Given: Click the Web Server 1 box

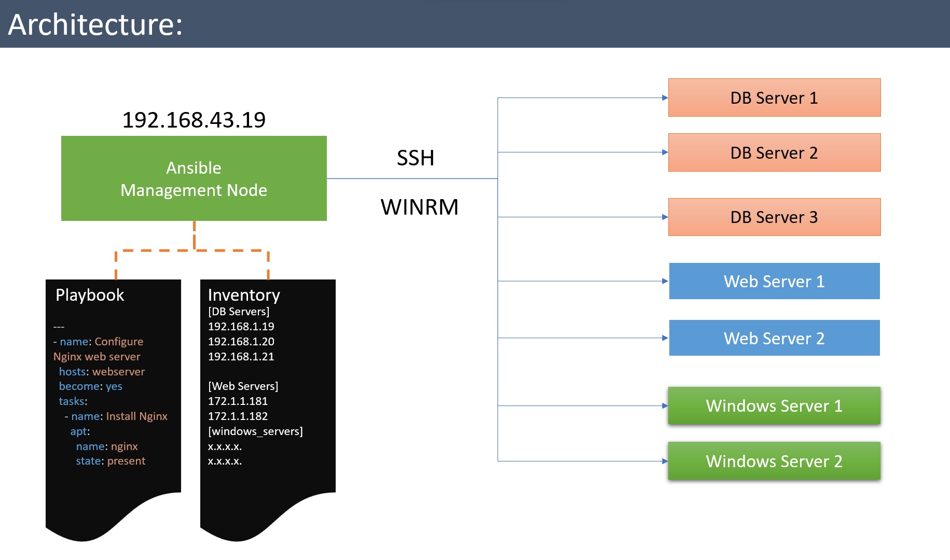Looking at the screenshot, I should (x=774, y=281).
